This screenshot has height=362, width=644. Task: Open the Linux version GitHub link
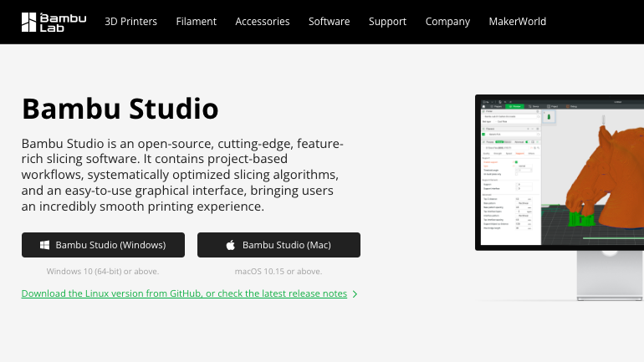(184, 293)
